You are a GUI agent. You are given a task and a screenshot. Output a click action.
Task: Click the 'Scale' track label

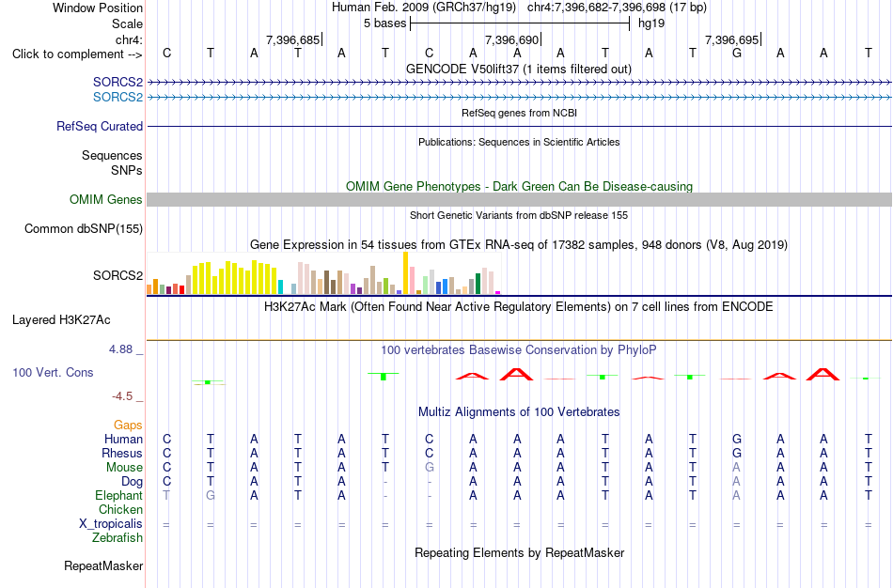127,23
